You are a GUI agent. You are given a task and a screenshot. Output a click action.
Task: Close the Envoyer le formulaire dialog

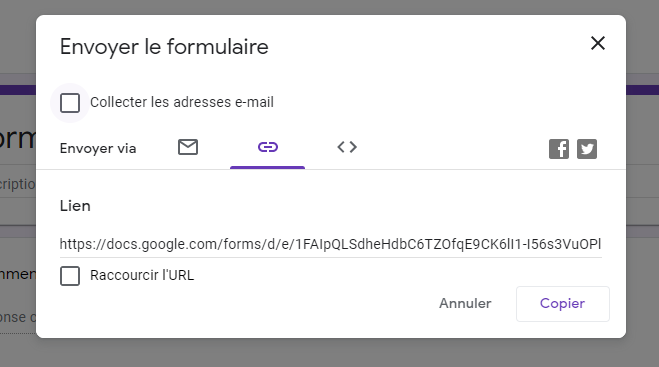click(598, 43)
